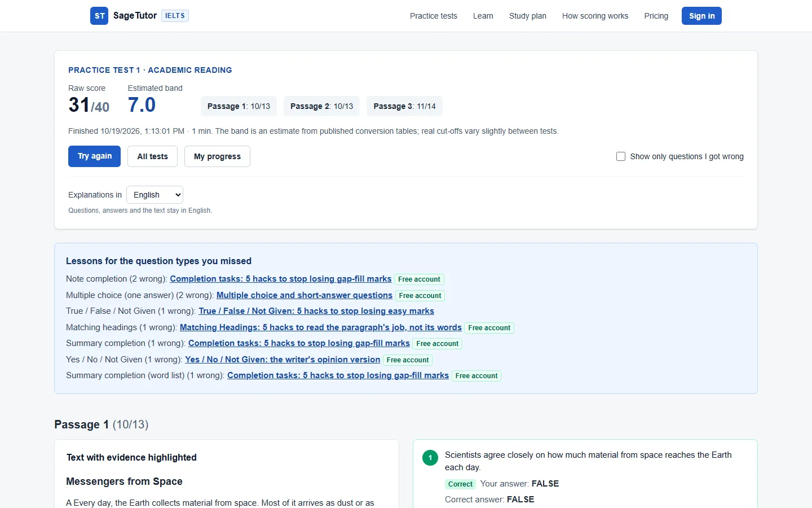Image resolution: width=812 pixels, height=508 pixels.
Task: Click the Sign in button
Action: click(x=701, y=16)
